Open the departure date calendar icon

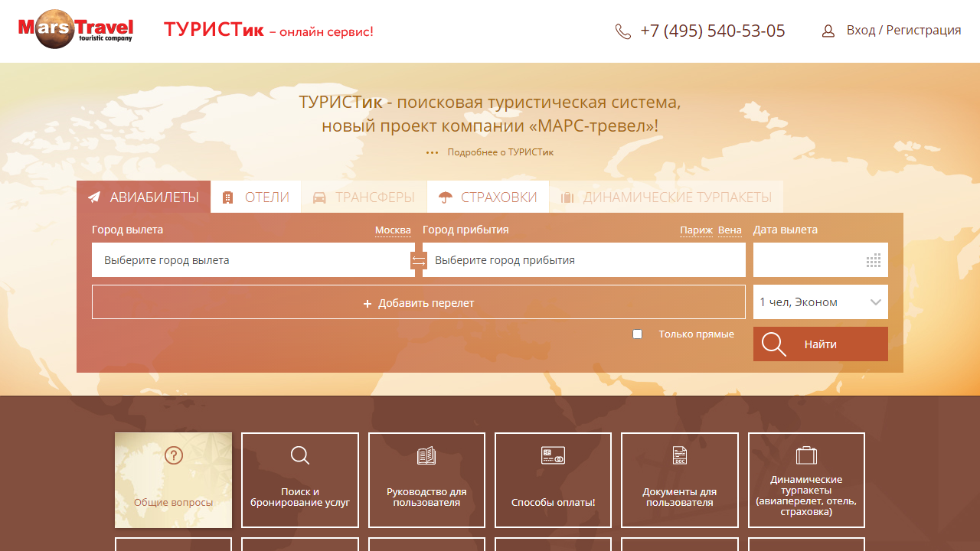point(873,261)
